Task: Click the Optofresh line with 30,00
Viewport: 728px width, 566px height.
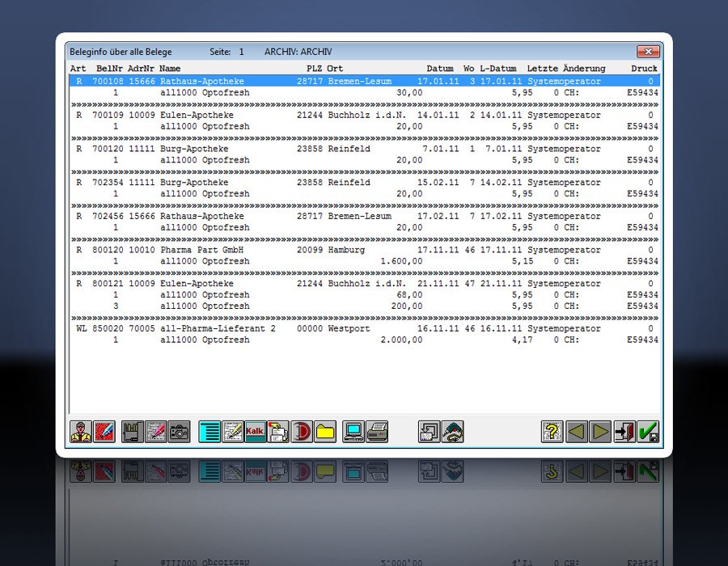Action: click(x=365, y=93)
